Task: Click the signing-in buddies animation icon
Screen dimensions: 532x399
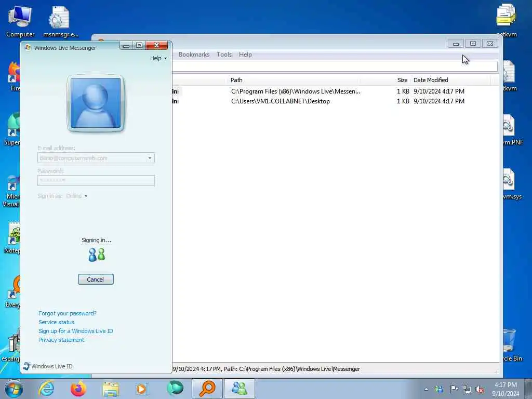Action: 97,255
